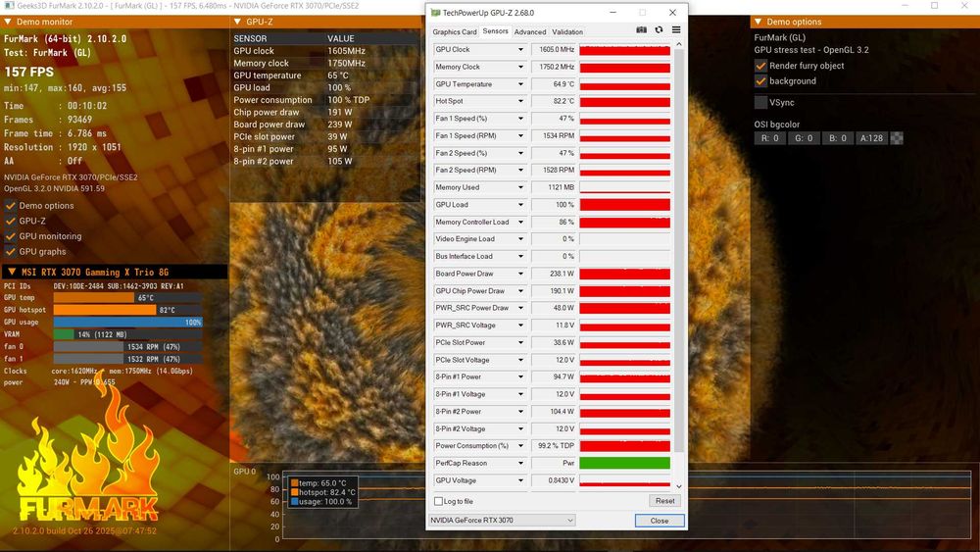Click the checkerboard icon beside A:128
980x552 pixels.
(x=897, y=138)
